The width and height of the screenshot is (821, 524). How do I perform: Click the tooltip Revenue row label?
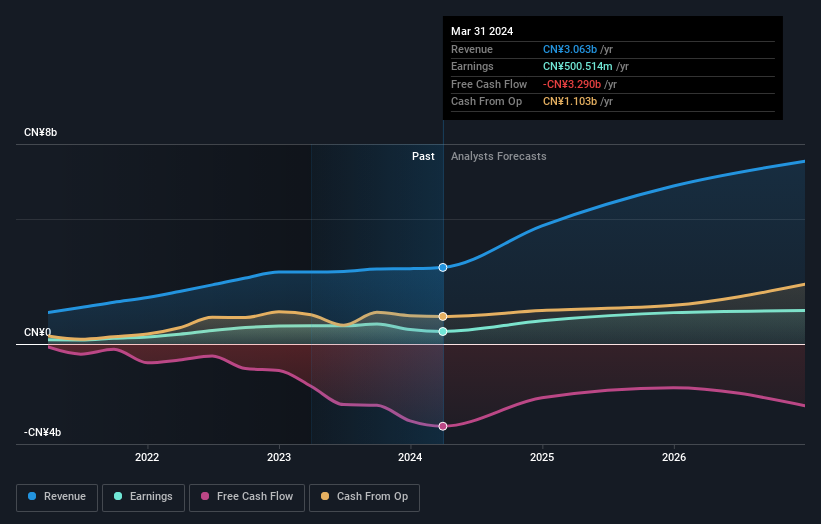pyautogui.click(x=472, y=49)
